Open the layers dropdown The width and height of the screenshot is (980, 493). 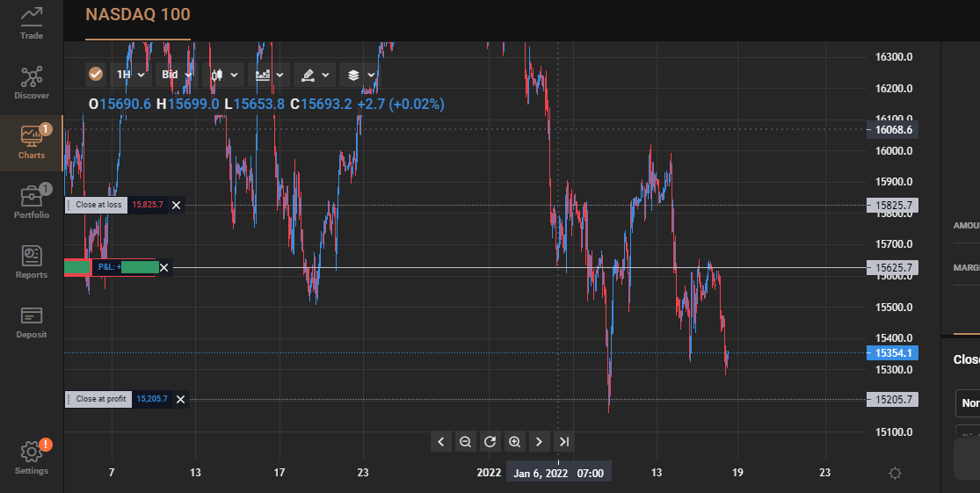click(360, 75)
